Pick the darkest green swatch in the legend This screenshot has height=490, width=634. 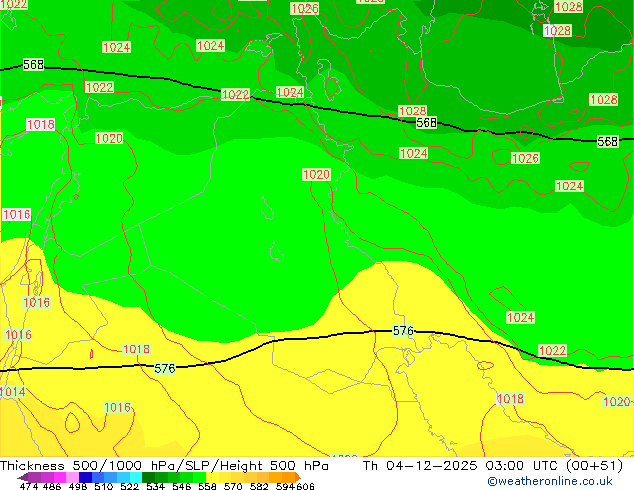point(148,477)
